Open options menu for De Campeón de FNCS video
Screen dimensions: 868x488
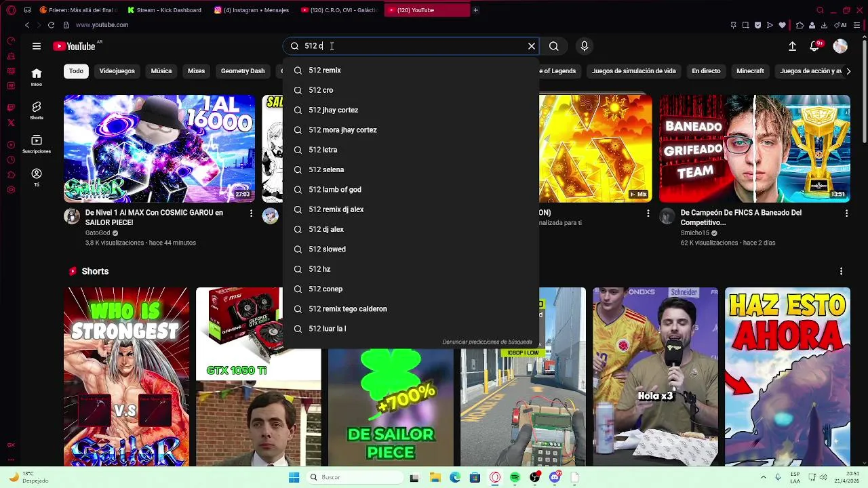846,213
